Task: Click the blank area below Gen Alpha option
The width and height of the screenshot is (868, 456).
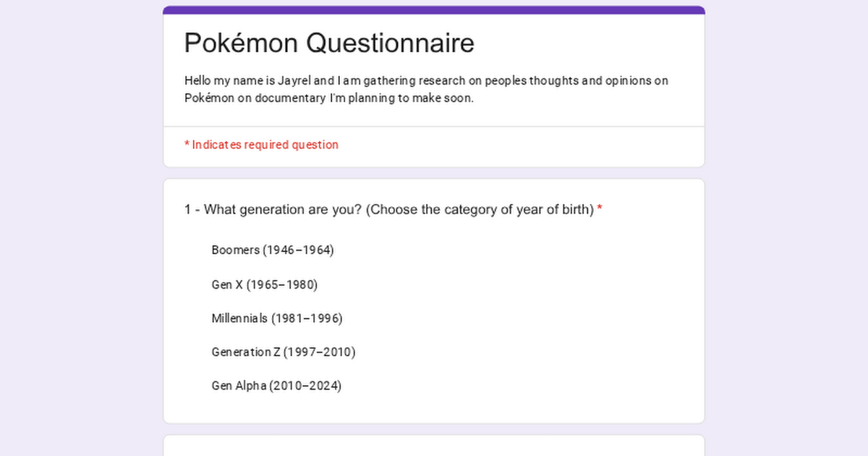Action: [434, 409]
